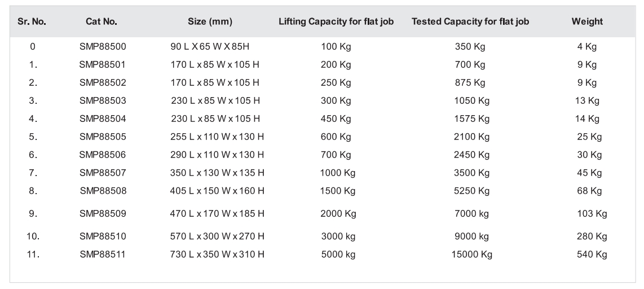Viewport: 644px width, 289px height.
Task: Click the Weight column header
Action: click(587, 21)
